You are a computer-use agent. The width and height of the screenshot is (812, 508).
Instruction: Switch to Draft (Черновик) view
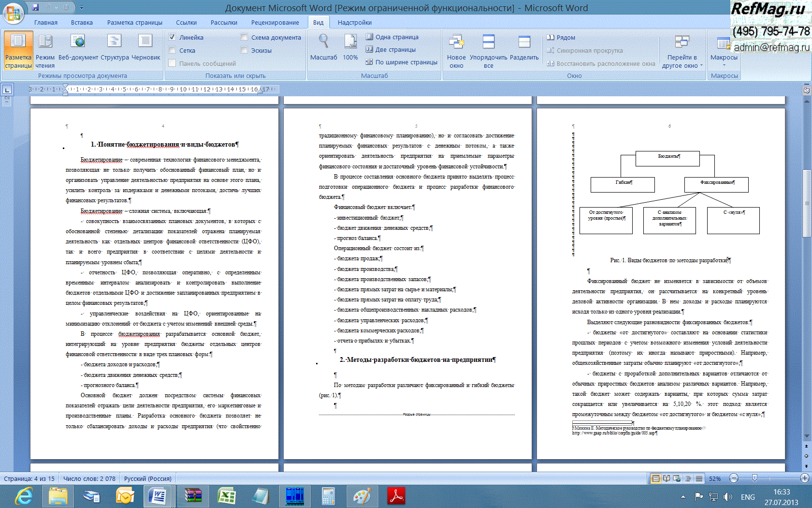coord(145,48)
